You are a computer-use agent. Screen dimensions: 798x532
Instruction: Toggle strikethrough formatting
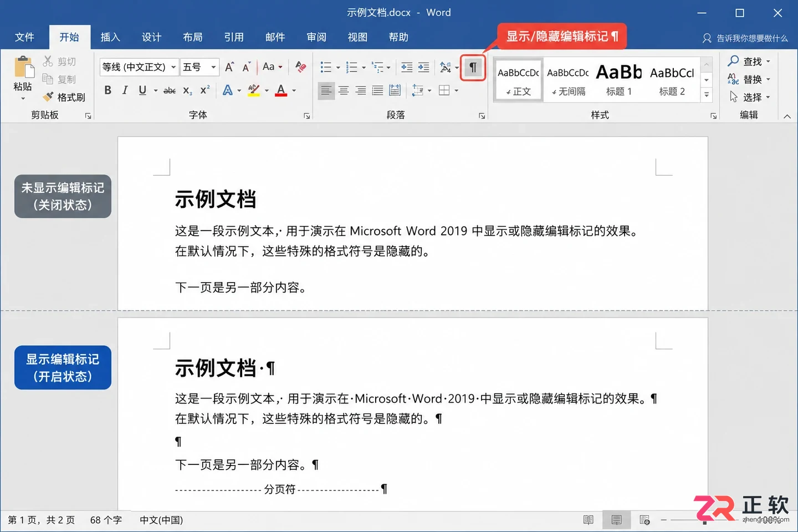170,90
